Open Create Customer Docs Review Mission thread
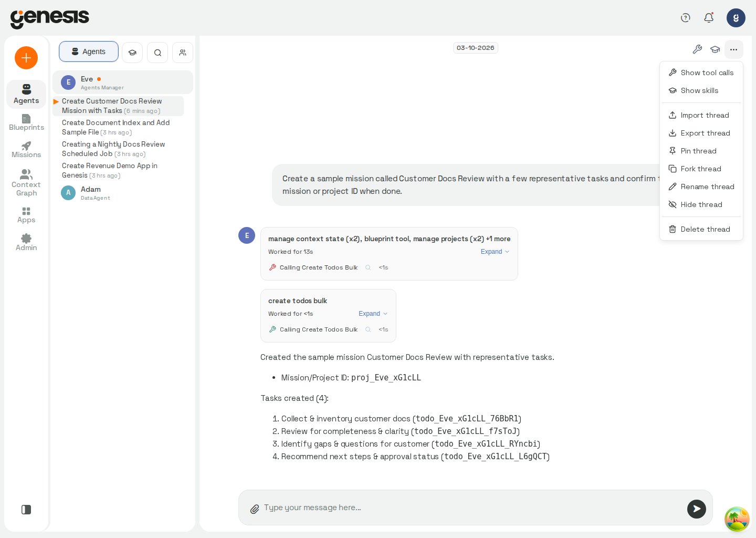The image size is (756, 538). (118, 106)
